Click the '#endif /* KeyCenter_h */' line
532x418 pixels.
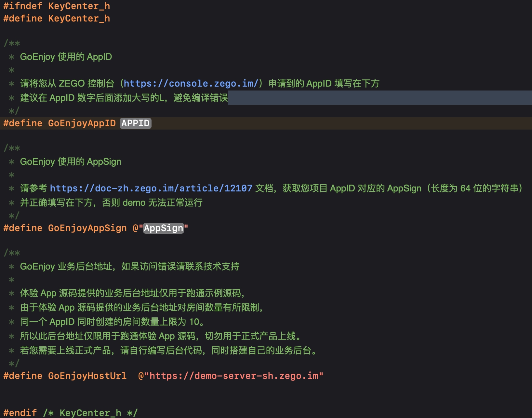click(71, 413)
